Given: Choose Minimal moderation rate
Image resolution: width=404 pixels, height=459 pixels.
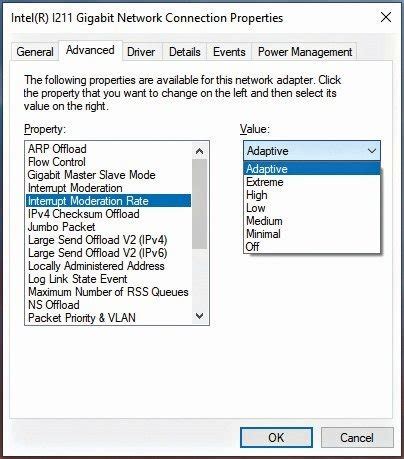Looking at the screenshot, I should tap(312, 234).
